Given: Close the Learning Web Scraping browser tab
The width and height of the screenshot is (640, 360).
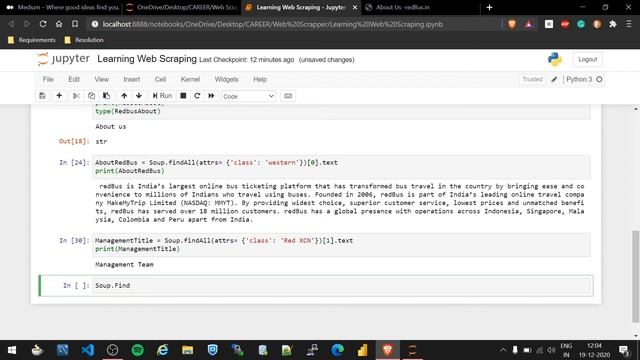Looking at the screenshot, I should (x=355, y=7).
